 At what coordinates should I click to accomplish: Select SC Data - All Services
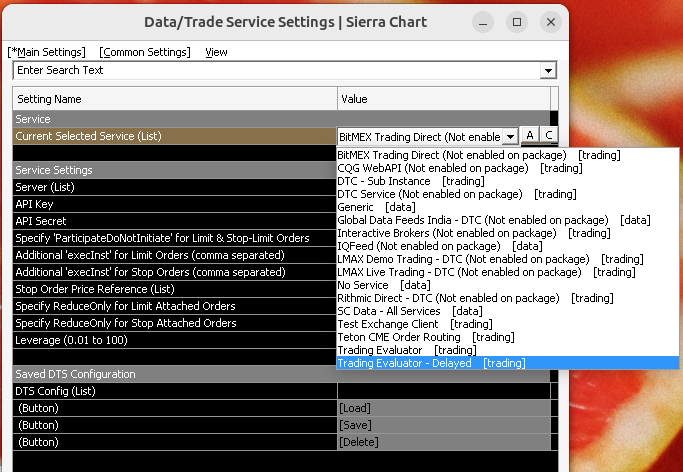tap(508, 311)
